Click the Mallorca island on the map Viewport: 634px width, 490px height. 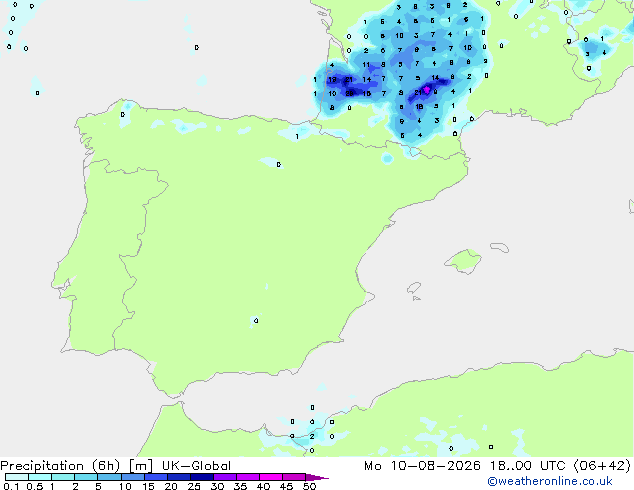[463, 262]
